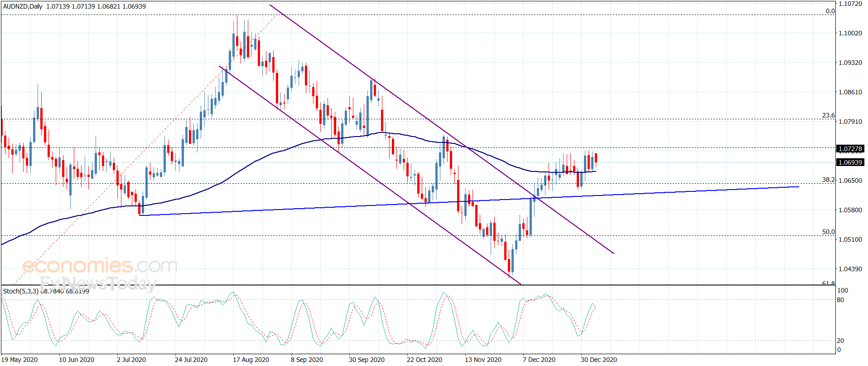Select the 23.6 Fibonacci level label
Image resolution: width=868 pixels, height=366 pixels.
(x=828, y=116)
